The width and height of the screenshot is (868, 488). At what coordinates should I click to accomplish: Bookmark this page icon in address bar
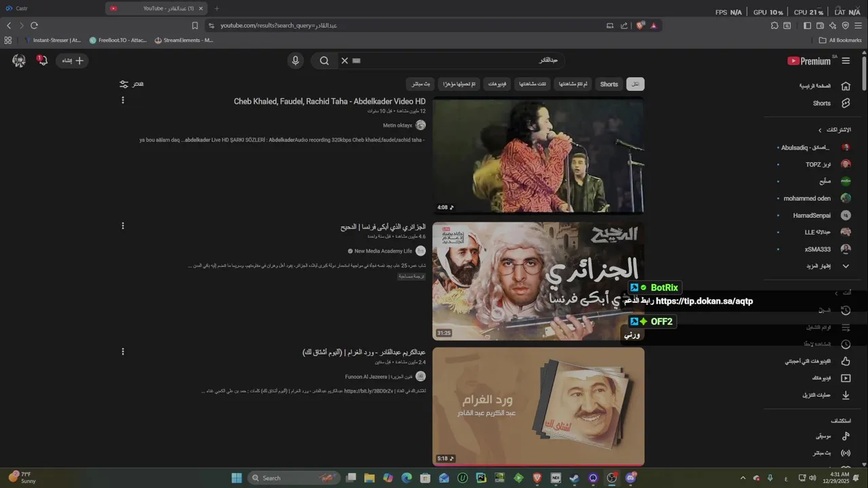pos(195,26)
